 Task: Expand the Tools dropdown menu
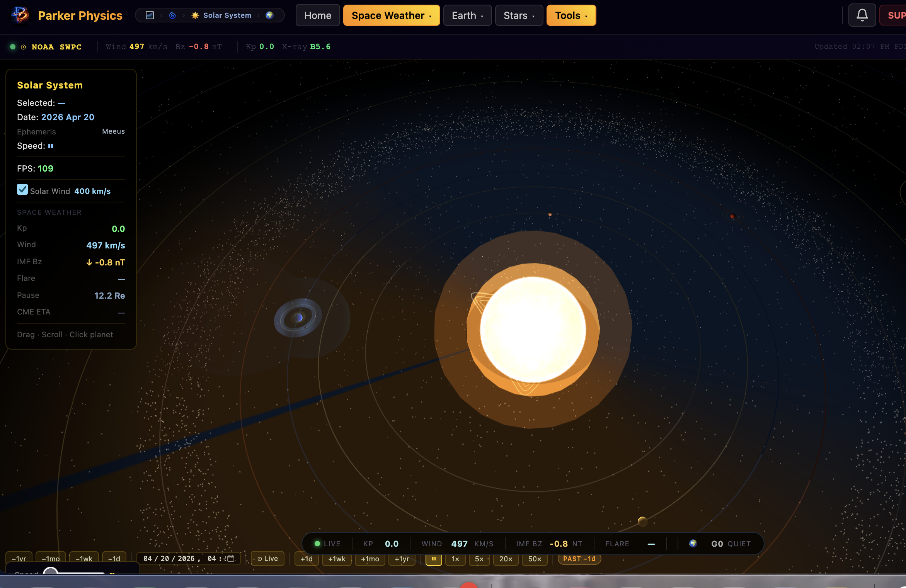click(571, 15)
